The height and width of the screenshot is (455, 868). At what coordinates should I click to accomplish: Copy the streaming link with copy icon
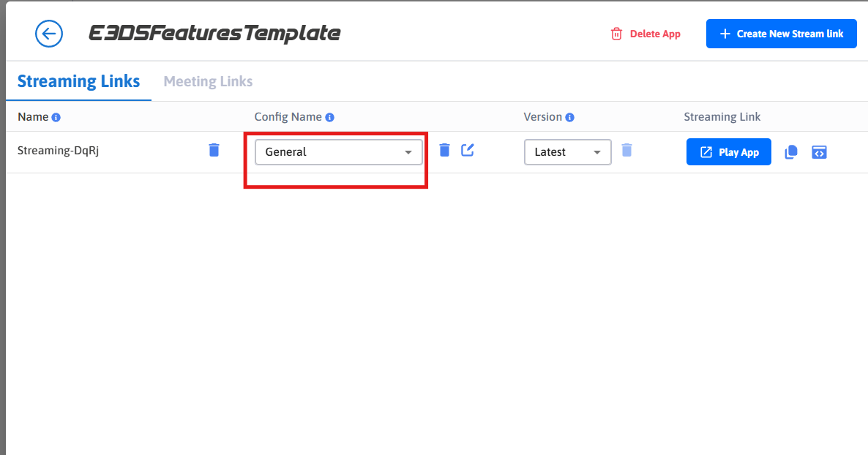click(x=791, y=151)
